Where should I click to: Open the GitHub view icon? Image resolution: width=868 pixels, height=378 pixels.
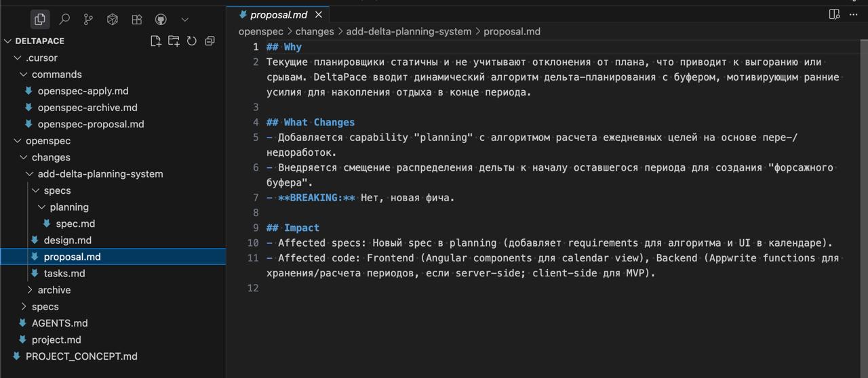coord(161,20)
